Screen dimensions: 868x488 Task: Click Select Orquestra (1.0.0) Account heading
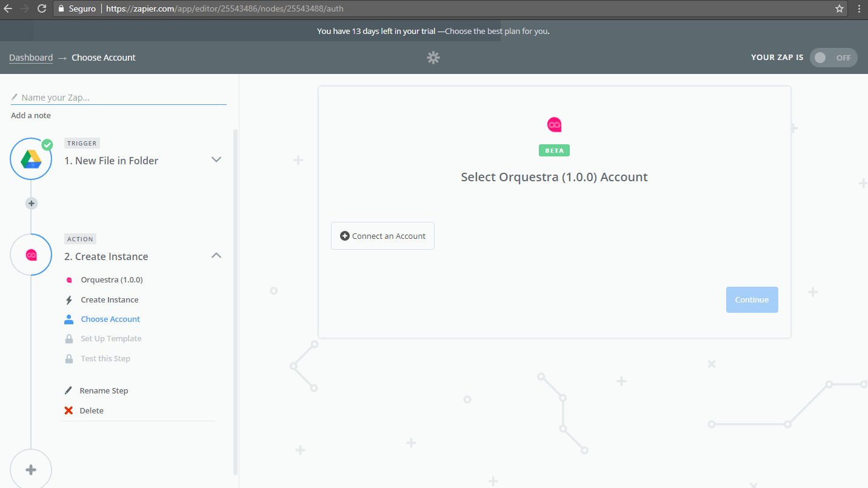pyautogui.click(x=554, y=177)
